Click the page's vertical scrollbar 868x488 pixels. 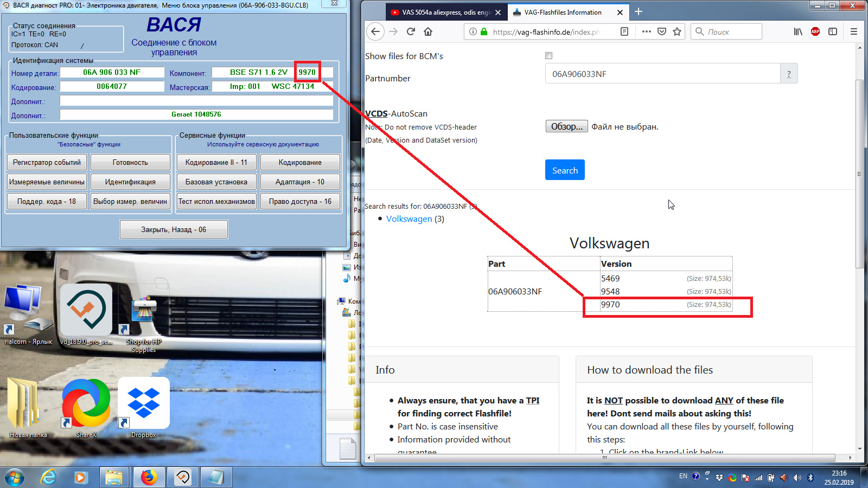pos(859,174)
